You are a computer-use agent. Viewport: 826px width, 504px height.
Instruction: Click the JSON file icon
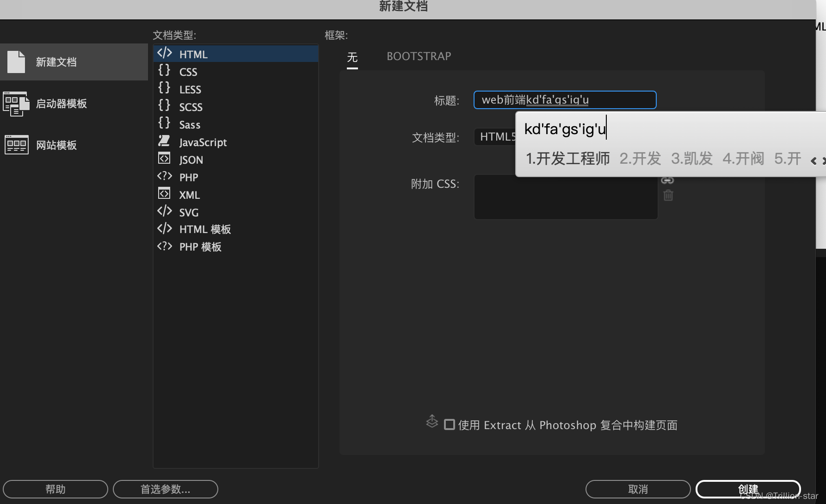(x=164, y=158)
